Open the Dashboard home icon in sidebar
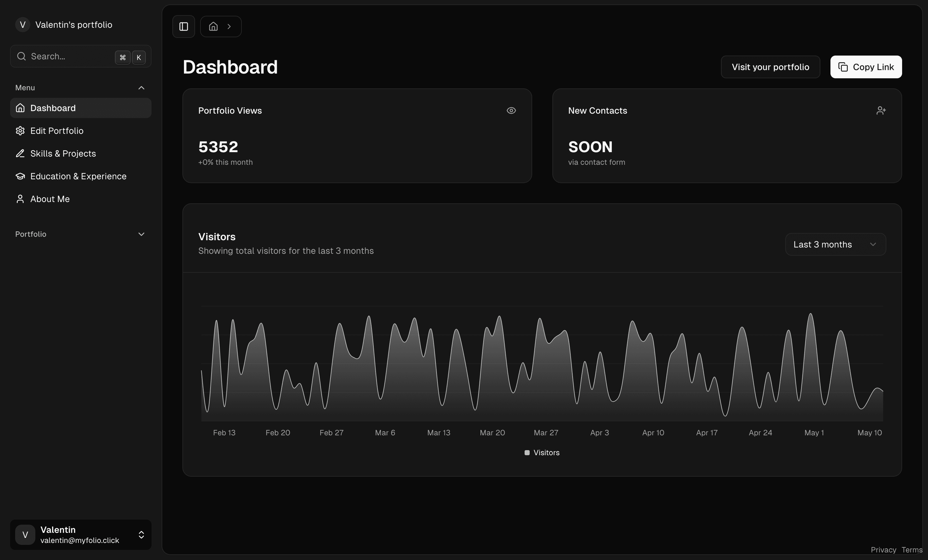Image resolution: width=928 pixels, height=560 pixels. [x=20, y=108]
